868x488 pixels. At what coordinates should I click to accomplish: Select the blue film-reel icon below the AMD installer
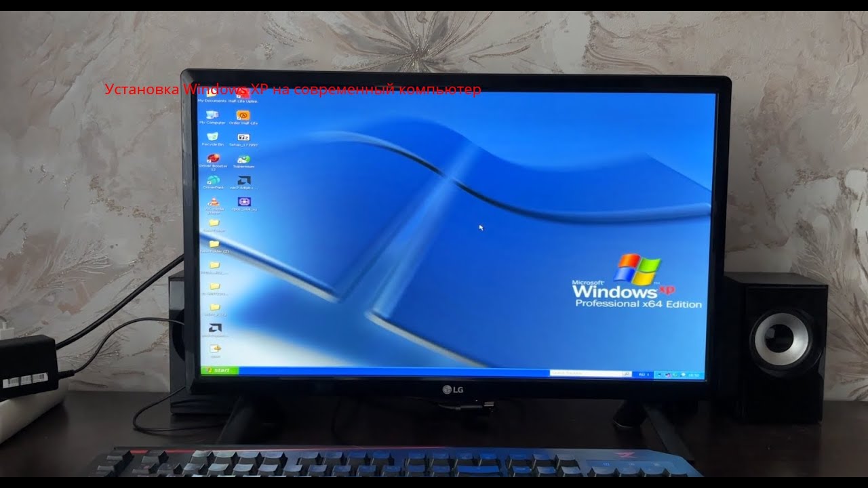click(x=244, y=203)
